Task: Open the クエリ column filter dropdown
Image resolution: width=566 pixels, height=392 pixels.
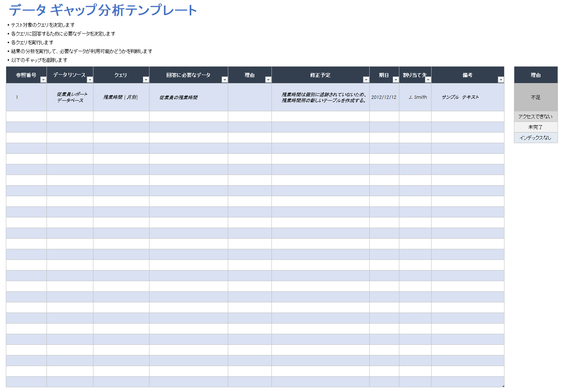Action: (146, 80)
